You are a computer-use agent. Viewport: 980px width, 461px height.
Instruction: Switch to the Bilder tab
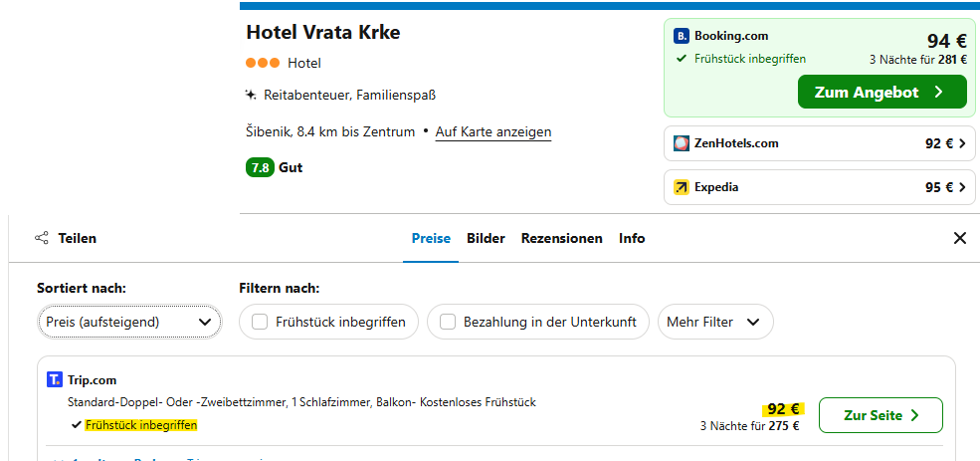click(x=486, y=239)
